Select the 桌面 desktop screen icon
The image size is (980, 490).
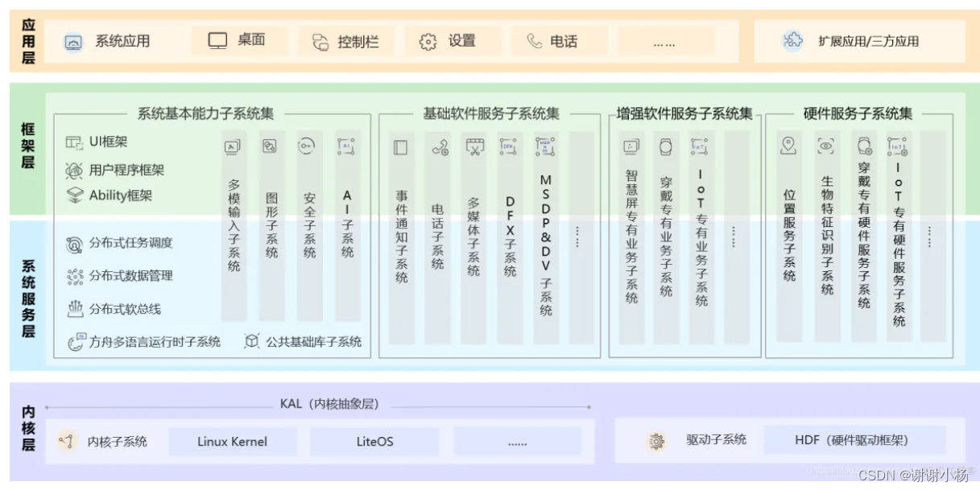point(217,40)
